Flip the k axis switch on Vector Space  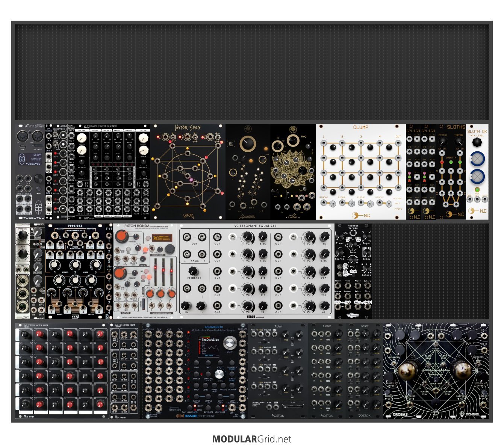(218, 137)
